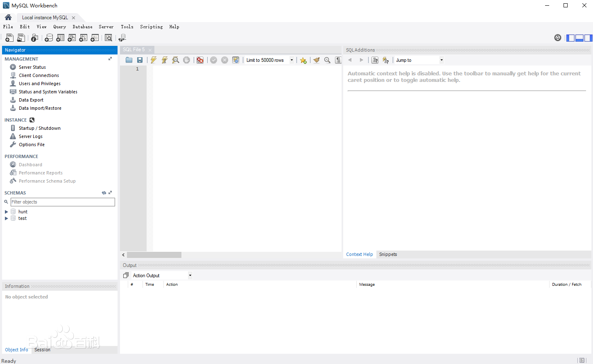593x364 pixels.
Task: Beautify query broom icon
Action: pyautogui.click(x=316, y=60)
